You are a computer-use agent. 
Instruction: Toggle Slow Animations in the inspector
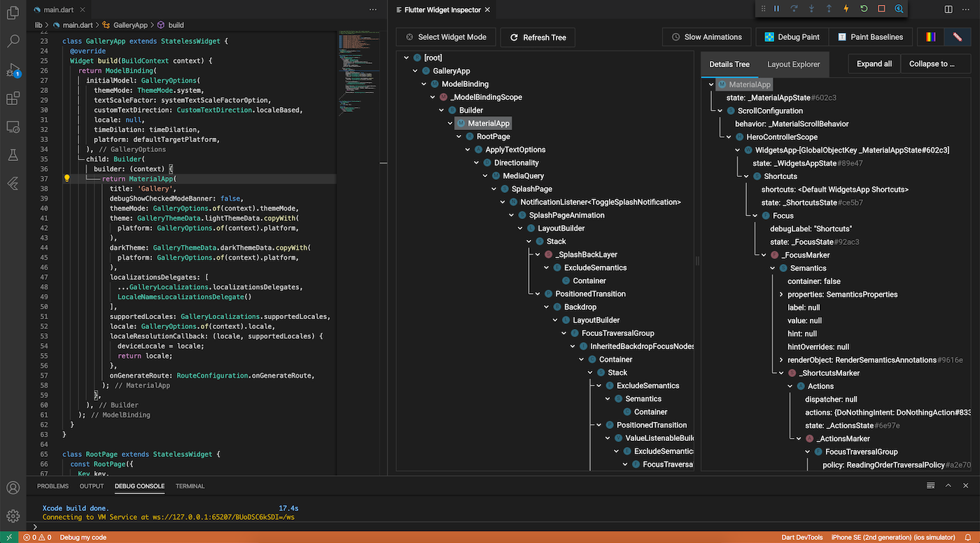click(708, 36)
